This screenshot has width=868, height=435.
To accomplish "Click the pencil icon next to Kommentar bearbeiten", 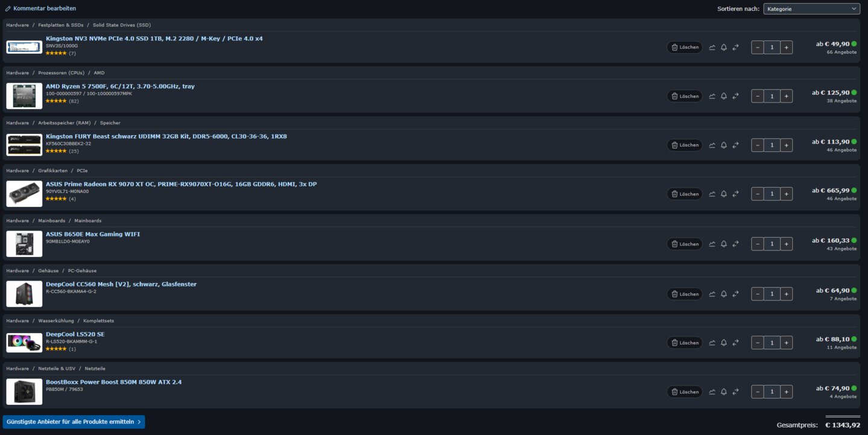I will tap(8, 8).
